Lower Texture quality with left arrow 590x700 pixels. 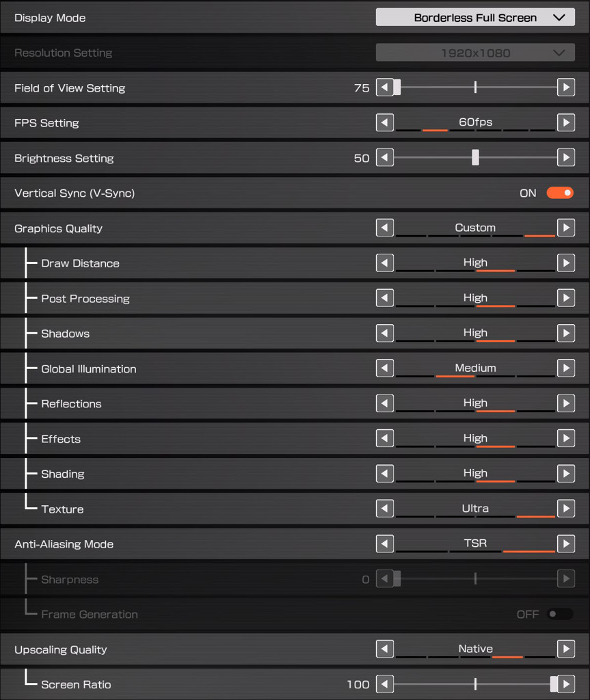pos(385,509)
